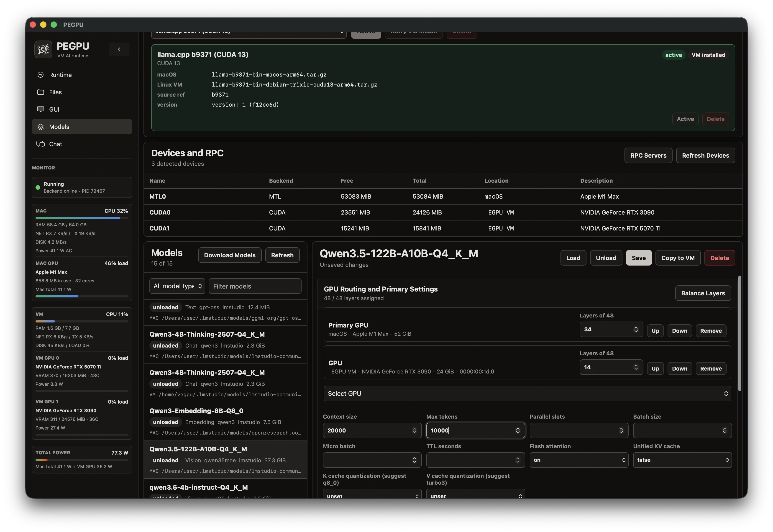Go to the Models section

click(x=82, y=127)
